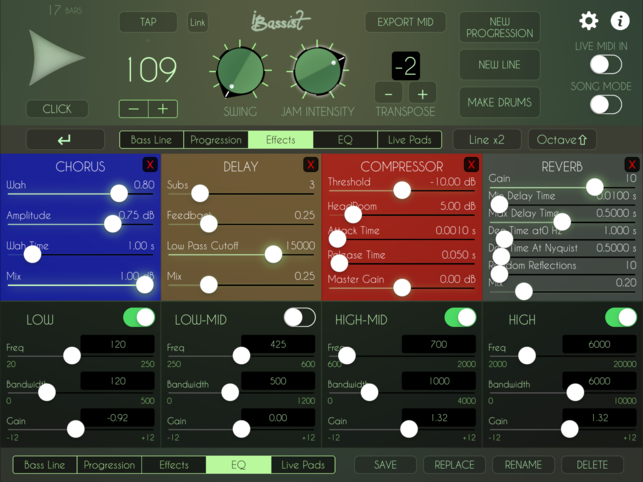
Task: Click the LOW-MID Freq slider handle
Action: [241, 356]
